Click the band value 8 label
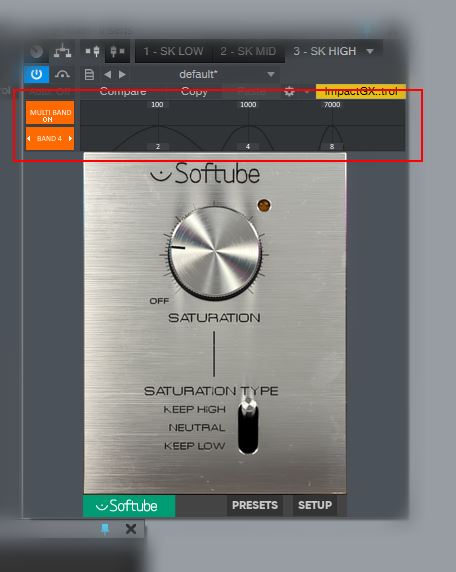Viewport: 456px width, 572px height. [332, 147]
